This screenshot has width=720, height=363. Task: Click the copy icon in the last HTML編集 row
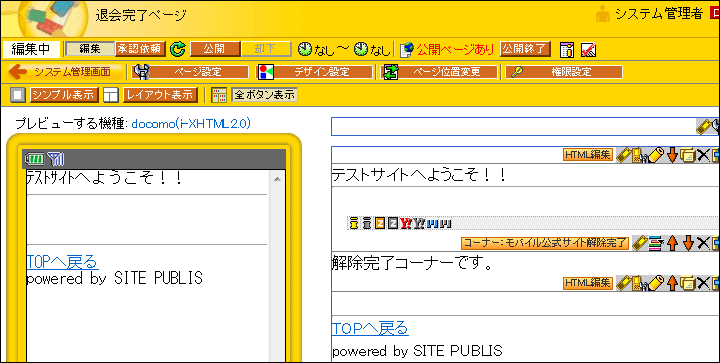click(x=687, y=283)
